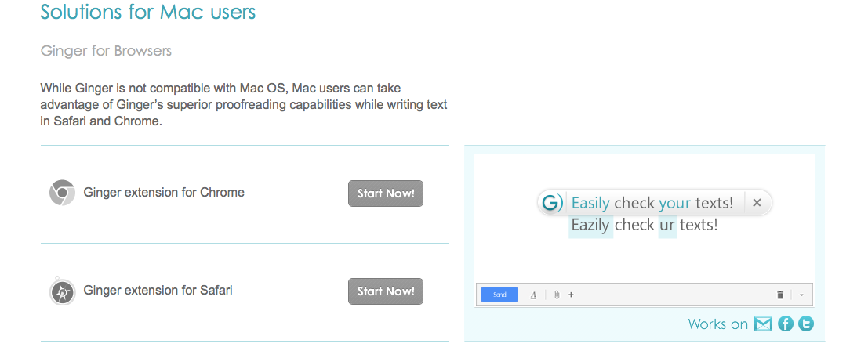Click the Twitter icon
Viewport: 868px width, 358px height.
805,324
